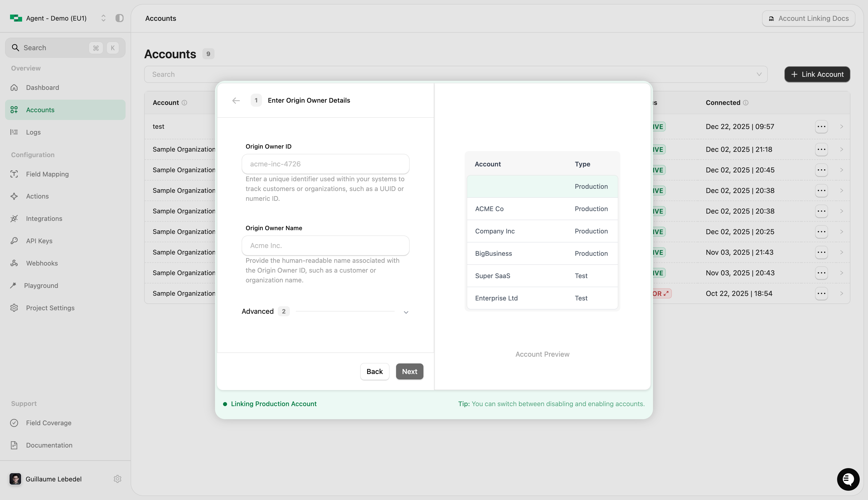868x500 pixels.
Task: Open the Account Linking Docs
Action: click(808, 18)
